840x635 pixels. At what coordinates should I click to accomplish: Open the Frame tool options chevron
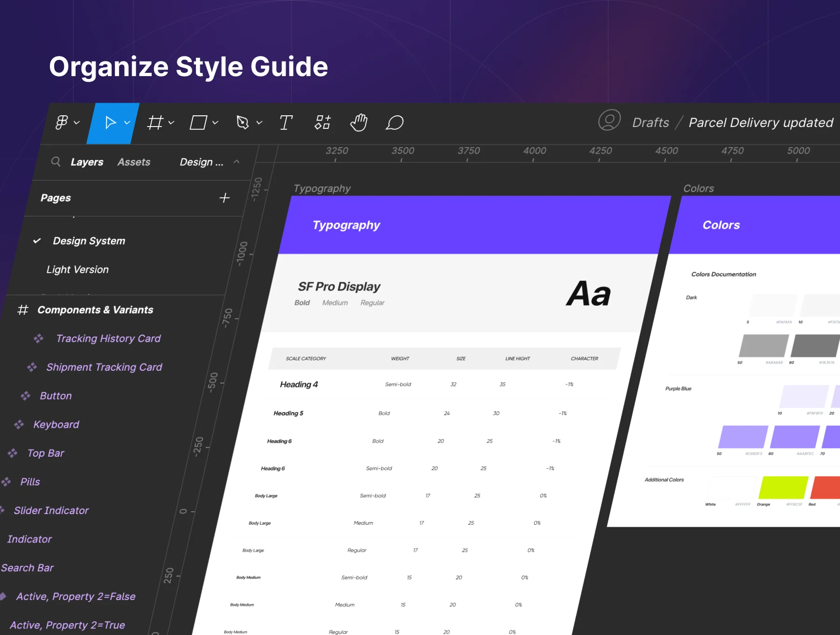pos(171,122)
